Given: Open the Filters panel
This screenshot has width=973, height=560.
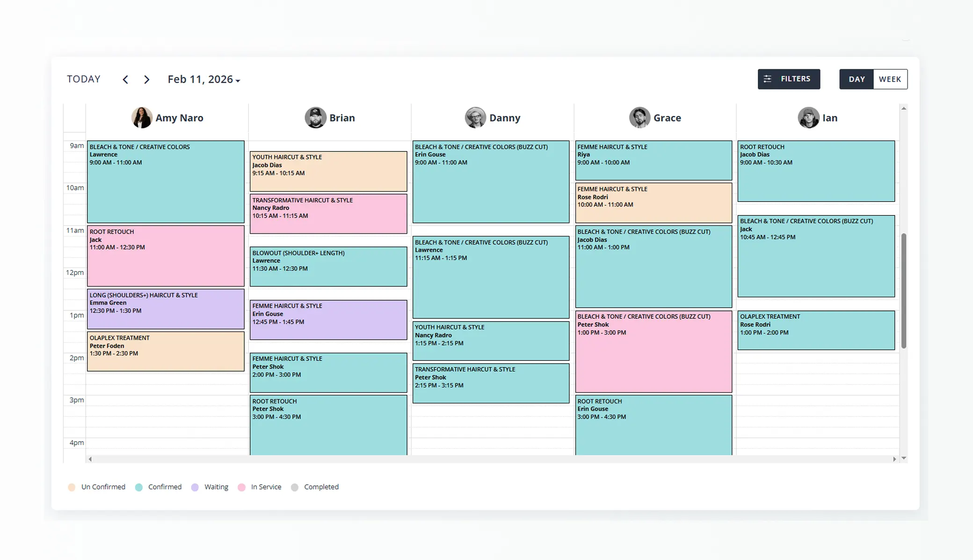Looking at the screenshot, I should point(789,79).
